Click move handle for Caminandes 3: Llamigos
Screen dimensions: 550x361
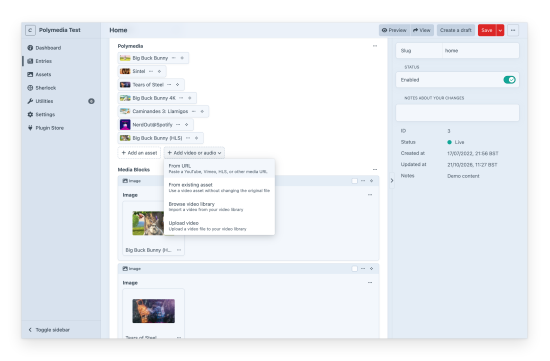(x=202, y=111)
